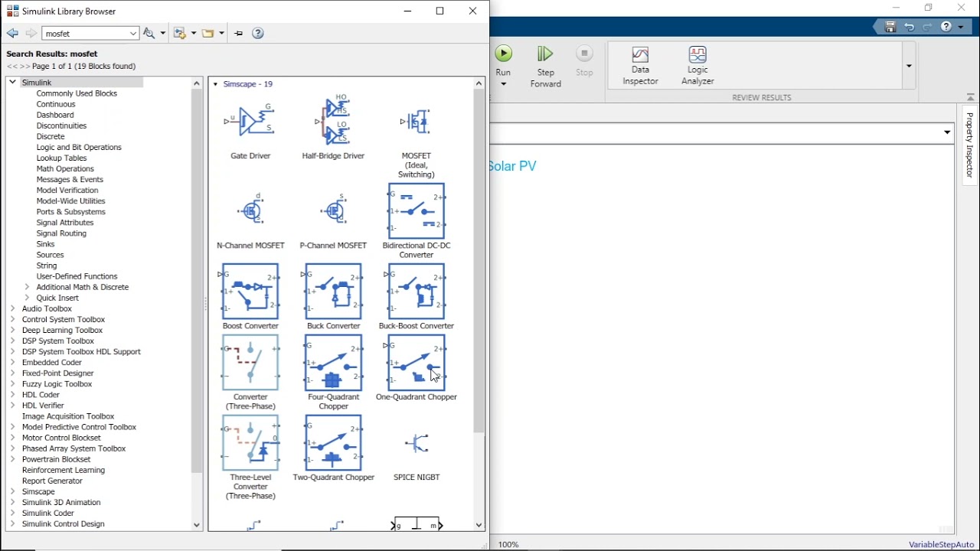Select the Buck-Boost Converter block

point(416,292)
